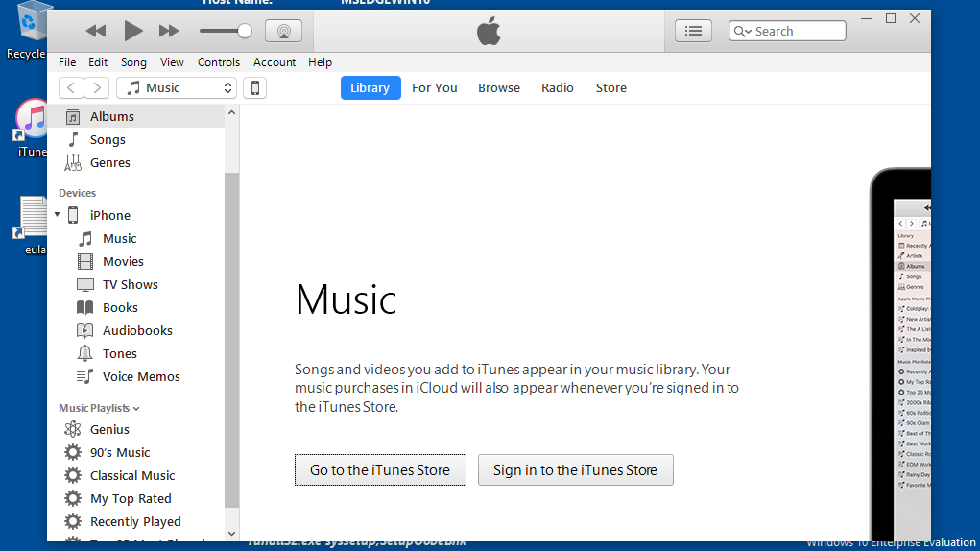Open the Music media picker dropdown
The height and width of the screenshot is (551, 980).
177,88
